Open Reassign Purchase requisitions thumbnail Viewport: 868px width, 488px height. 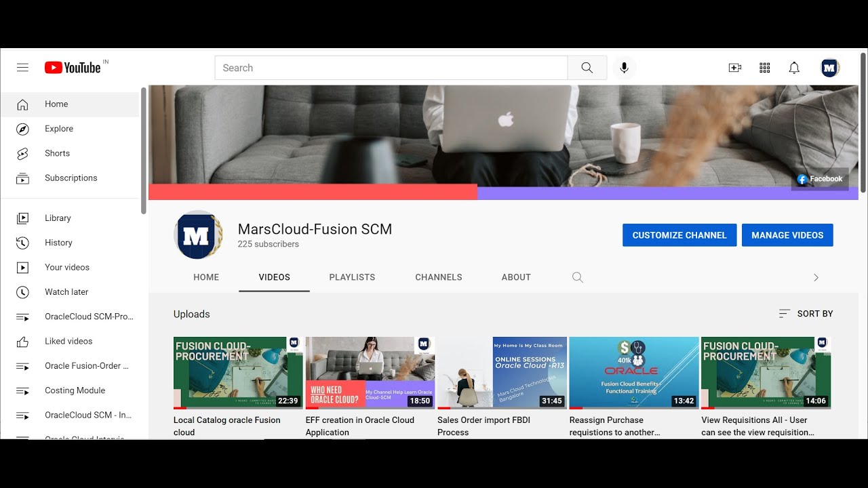(634, 373)
